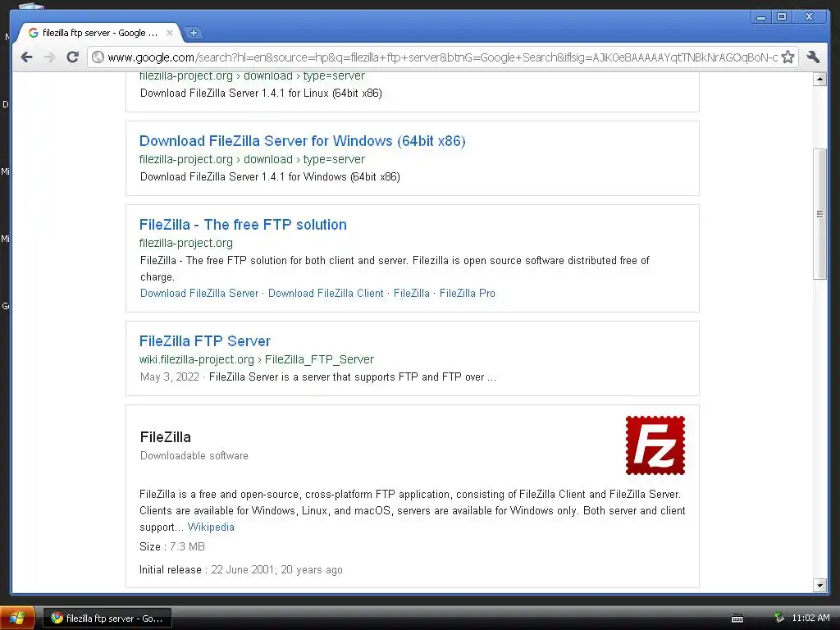This screenshot has width=840, height=630.
Task: Restore the browser window with maximize button
Action: tap(782, 17)
